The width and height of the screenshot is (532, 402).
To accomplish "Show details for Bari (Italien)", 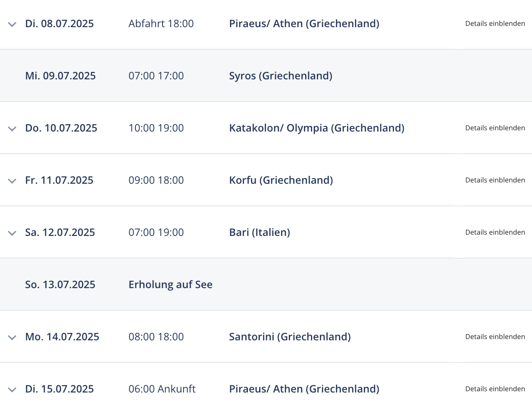I will pyautogui.click(x=495, y=232).
